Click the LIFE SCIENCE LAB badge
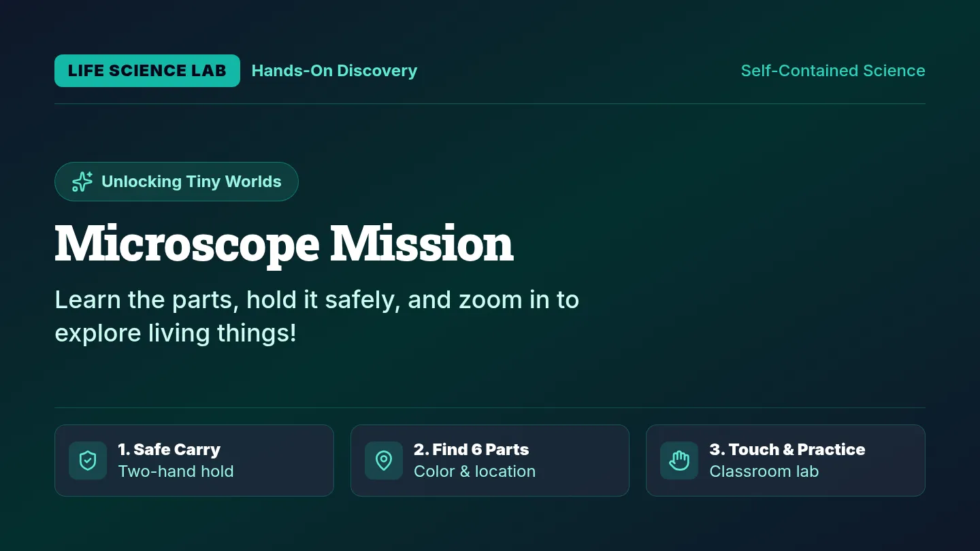Screen dimensions: 980x551 pos(147,71)
